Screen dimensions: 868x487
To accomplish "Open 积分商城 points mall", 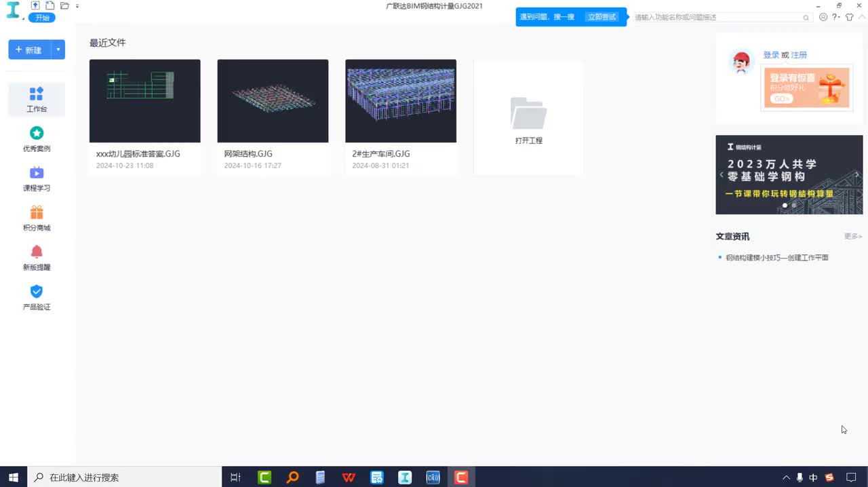I will (x=37, y=218).
